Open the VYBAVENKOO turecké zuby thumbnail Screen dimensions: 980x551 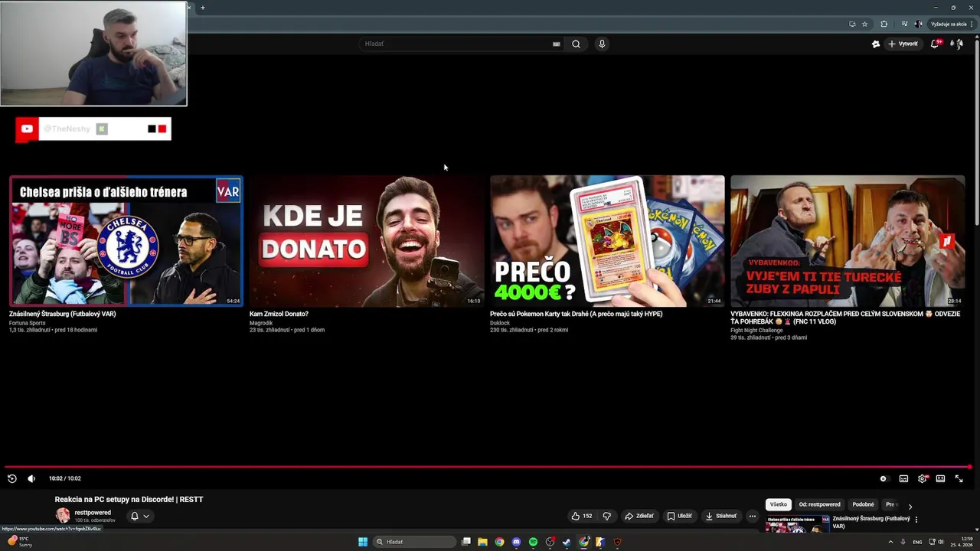point(848,241)
